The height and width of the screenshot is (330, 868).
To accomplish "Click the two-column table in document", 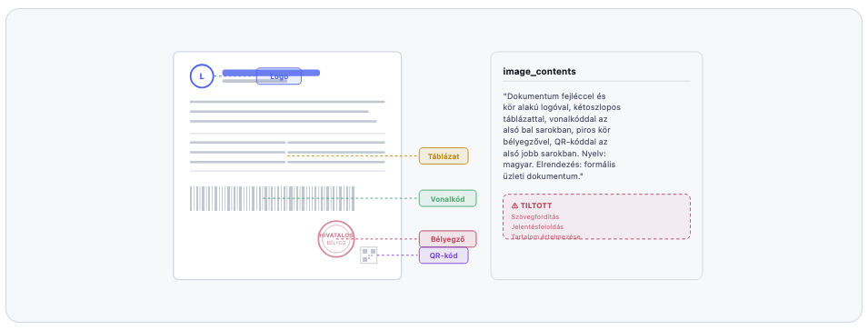I will tap(287, 152).
